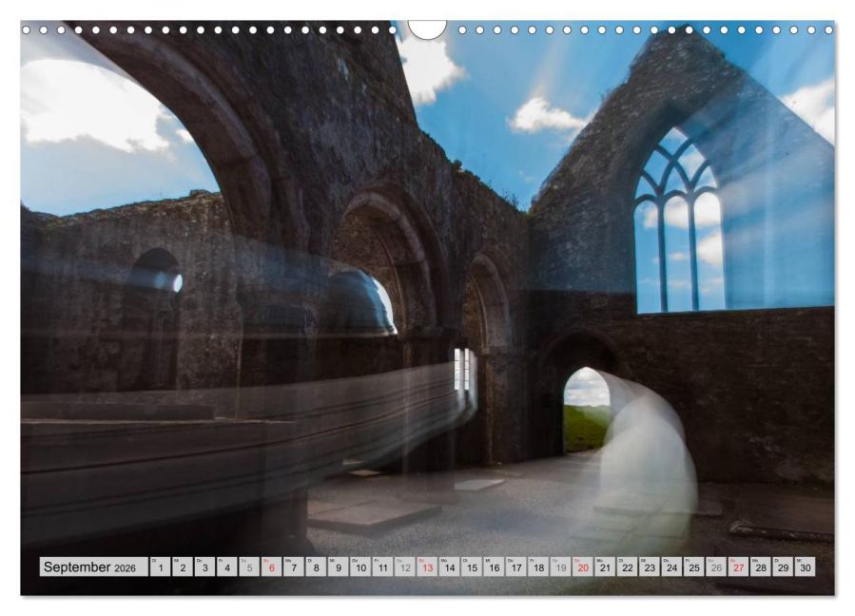Choose day 24 in the calendar strip
Viewport: 855px width, 616px height.
[671, 568]
